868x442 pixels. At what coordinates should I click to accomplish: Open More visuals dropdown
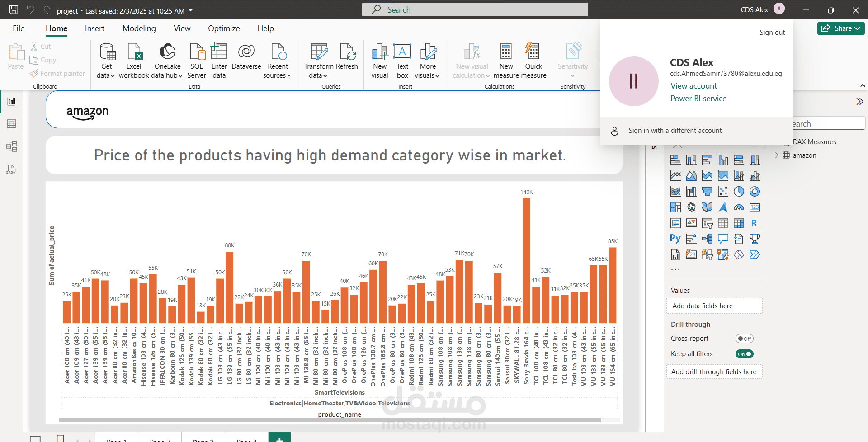[427, 61]
